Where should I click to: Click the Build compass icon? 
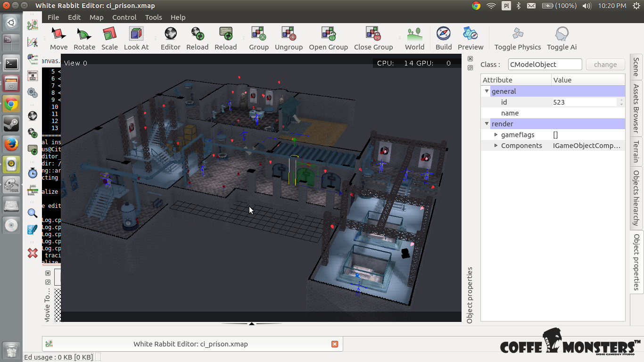(x=444, y=39)
